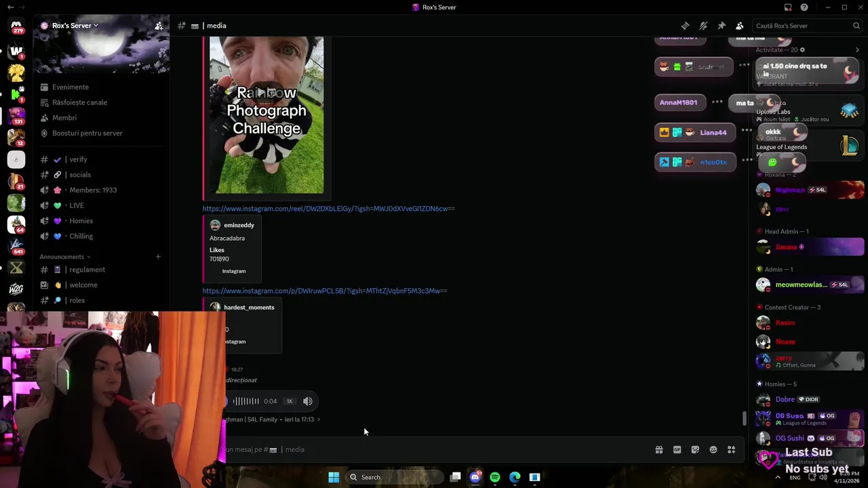Open the W2G server icon
Viewport: 868px width, 488px height.
(16, 289)
